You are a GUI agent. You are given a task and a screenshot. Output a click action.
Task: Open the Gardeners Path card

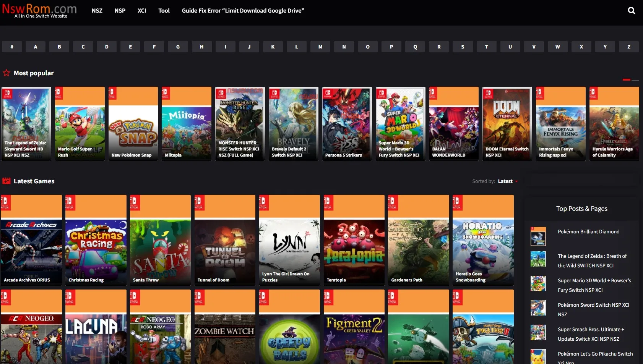click(x=419, y=240)
